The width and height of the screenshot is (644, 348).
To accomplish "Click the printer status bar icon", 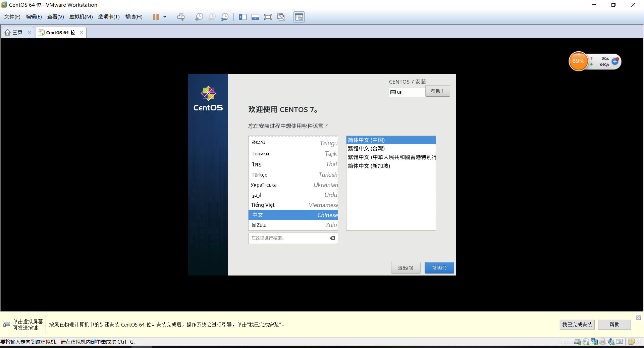I will coord(603,342).
